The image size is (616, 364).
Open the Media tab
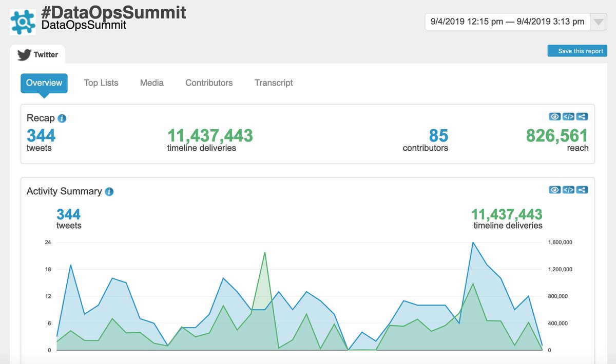click(151, 83)
